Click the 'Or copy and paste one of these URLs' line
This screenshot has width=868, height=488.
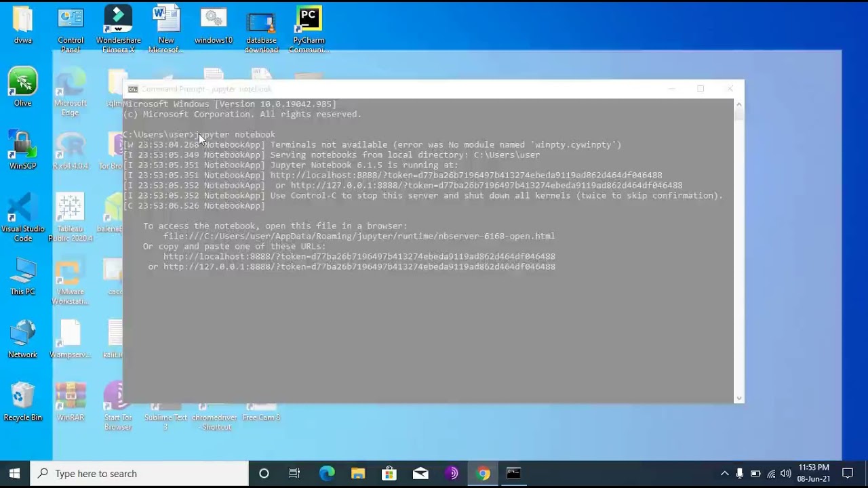click(x=234, y=246)
